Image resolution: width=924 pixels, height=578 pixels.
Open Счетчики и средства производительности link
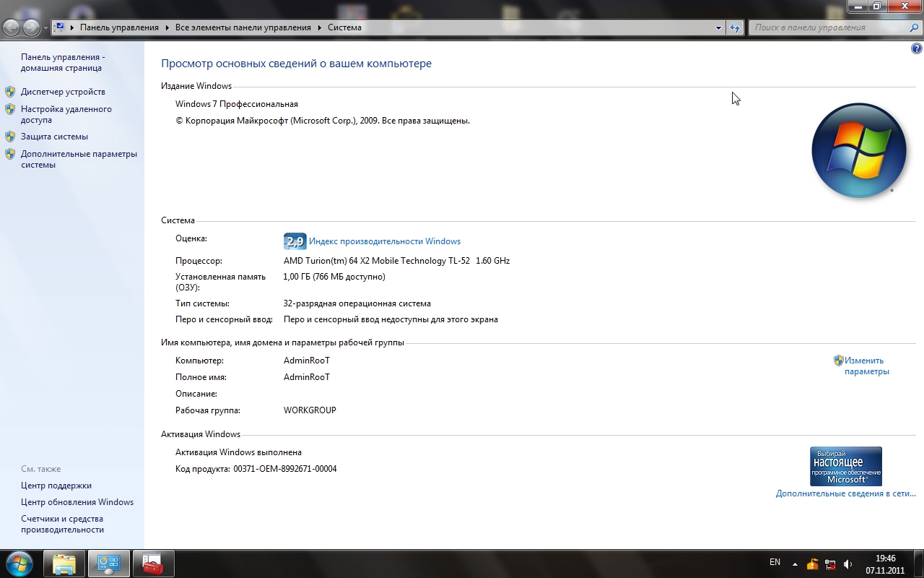pos(63,524)
